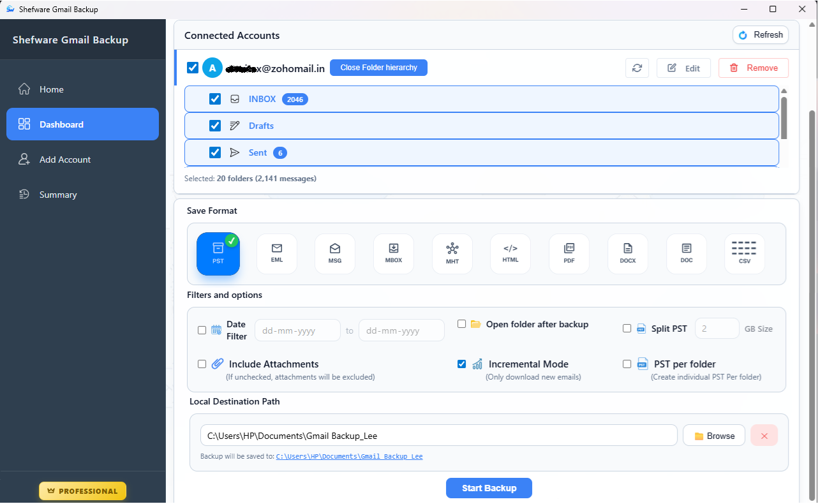Viewport: 818px width, 504px height.
Task: Click the Drafts pencil icon
Action: click(235, 126)
